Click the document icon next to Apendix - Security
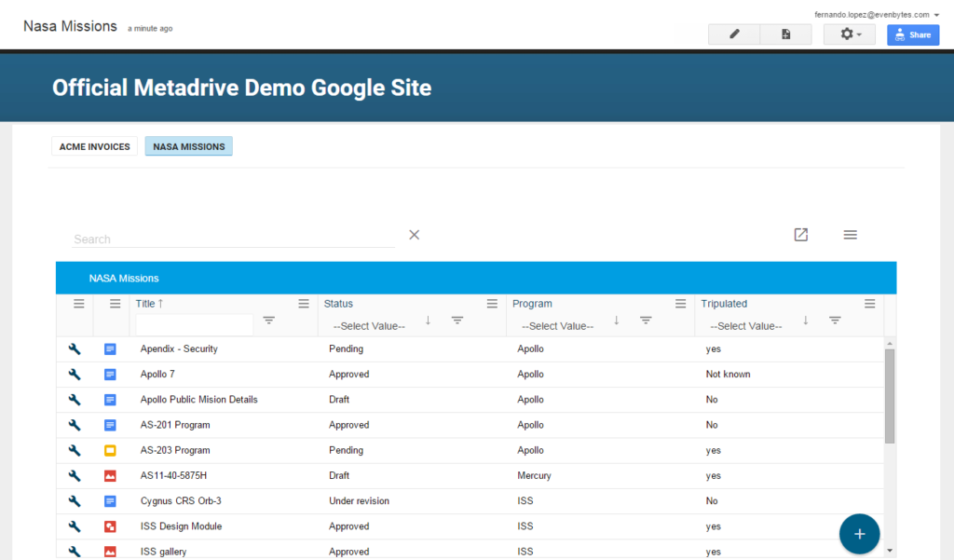954x560 pixels. click(110, 348)
